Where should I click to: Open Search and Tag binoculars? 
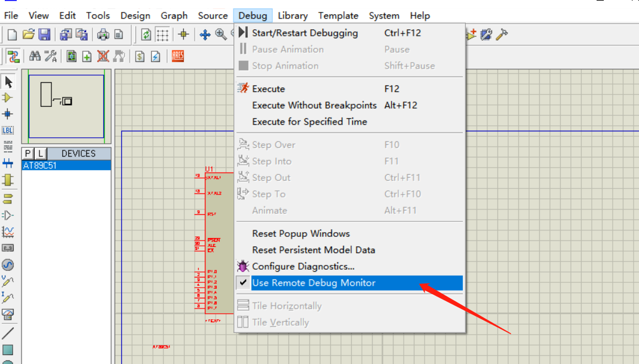[x=35, y=56]
